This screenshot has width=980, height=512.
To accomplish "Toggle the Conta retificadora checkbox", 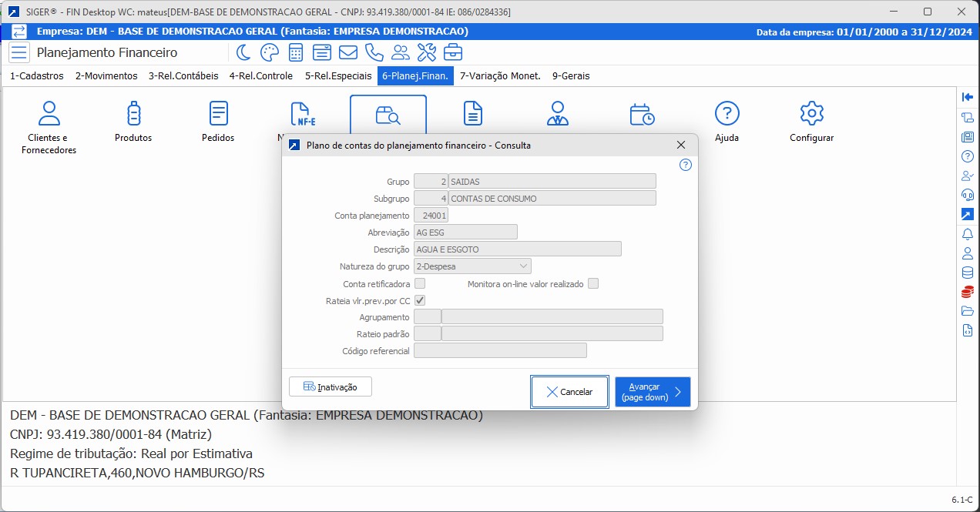I will coord(420,284).
